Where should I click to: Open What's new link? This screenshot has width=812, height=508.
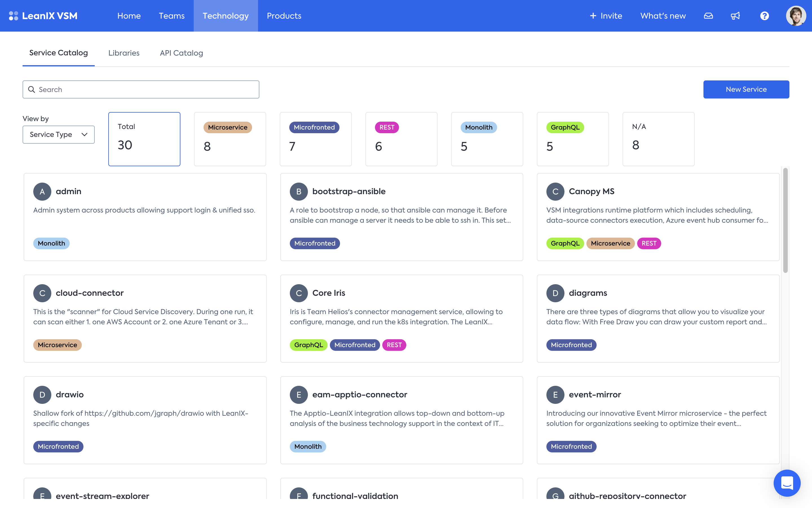tap(663, 16)
